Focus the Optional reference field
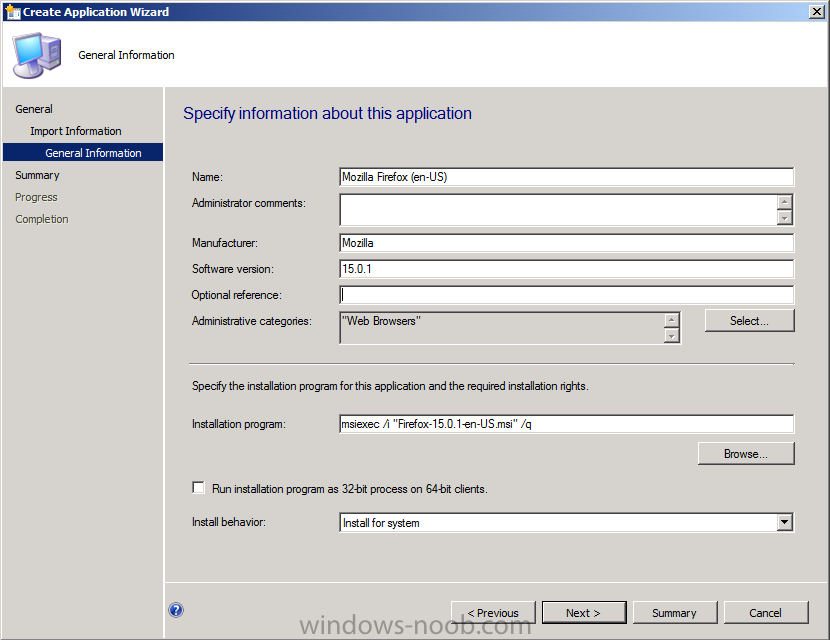 point(566,295)
